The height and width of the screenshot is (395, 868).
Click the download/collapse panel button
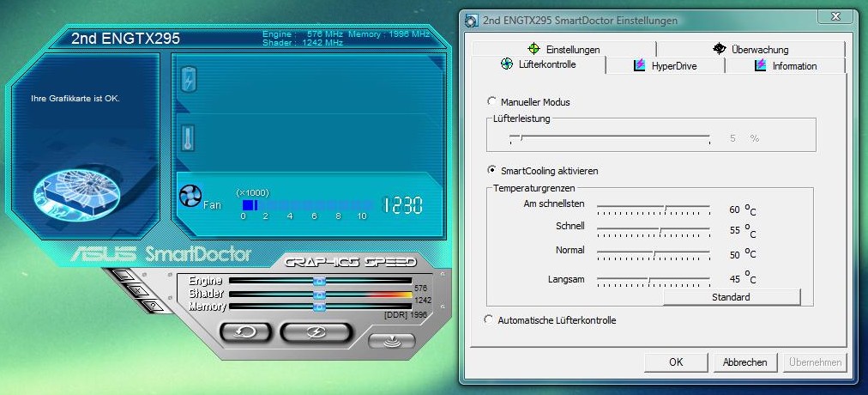click(x=391, y=341)
